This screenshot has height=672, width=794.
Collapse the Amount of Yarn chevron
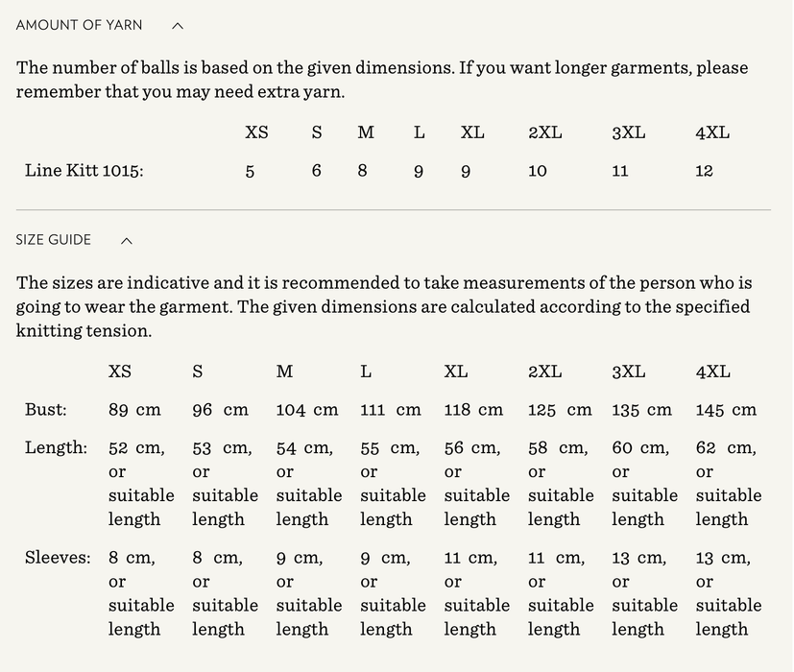178,26
